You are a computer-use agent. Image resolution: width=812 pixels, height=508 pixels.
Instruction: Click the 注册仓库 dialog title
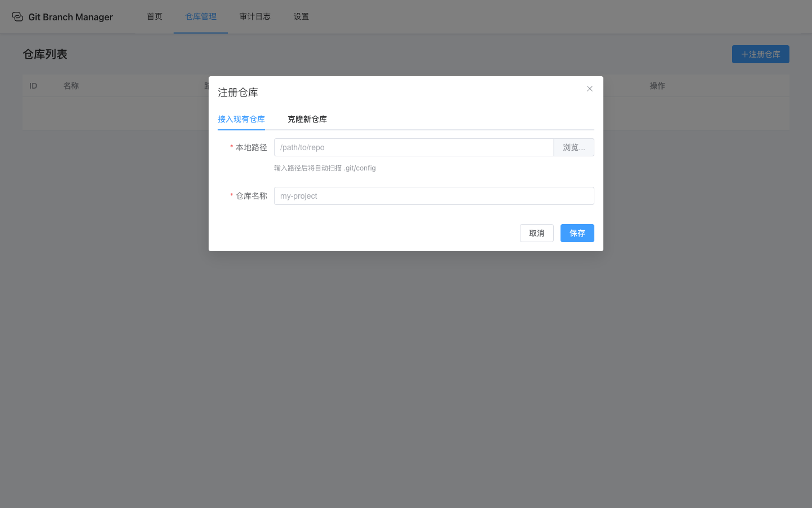click(237, 92)
